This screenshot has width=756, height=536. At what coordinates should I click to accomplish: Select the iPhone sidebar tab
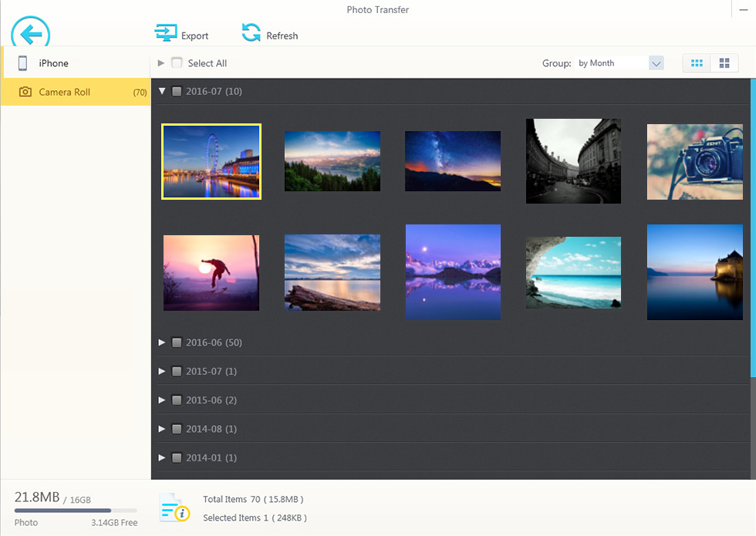click(76, 63)
